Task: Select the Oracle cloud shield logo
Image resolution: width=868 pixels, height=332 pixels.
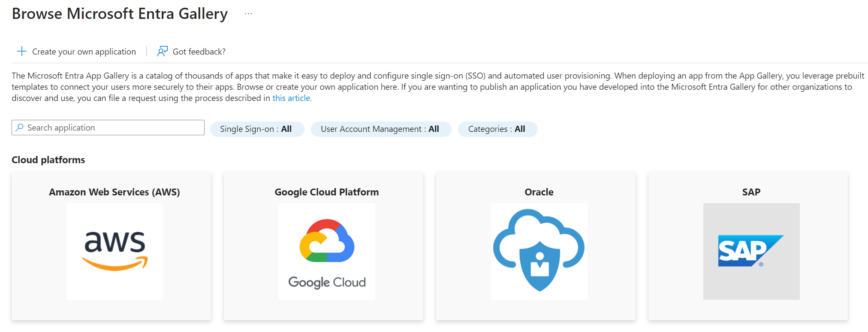Action: click(539, 251)
